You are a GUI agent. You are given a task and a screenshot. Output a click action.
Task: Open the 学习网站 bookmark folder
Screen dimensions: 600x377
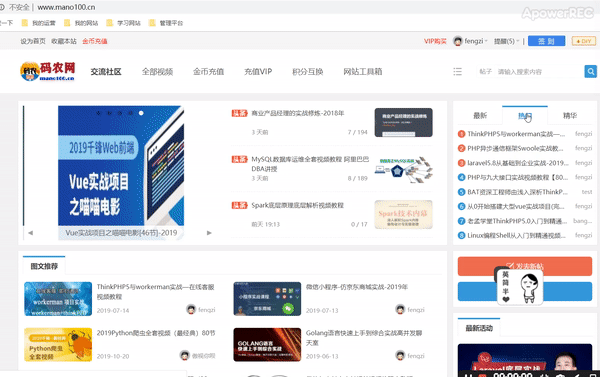(124, 23)
